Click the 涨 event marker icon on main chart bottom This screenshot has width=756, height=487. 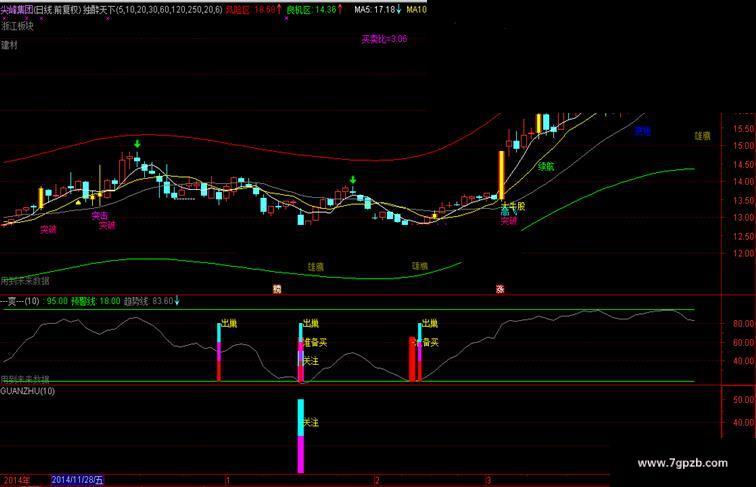500,289
